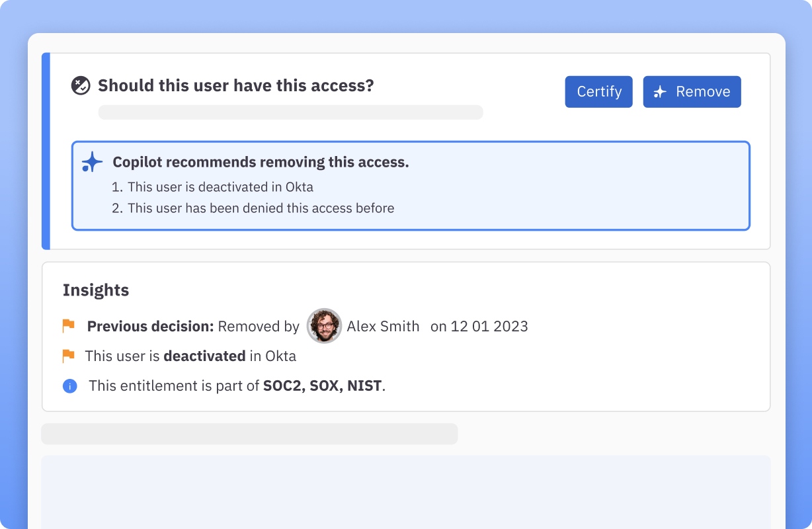Select the "Should this user have this access?" heading
This screenshot has width=812, height=529.
click(236, 86)
